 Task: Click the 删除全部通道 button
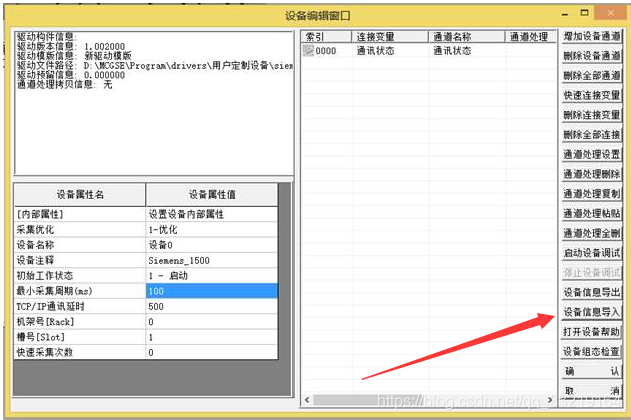[x=592, y=76]
